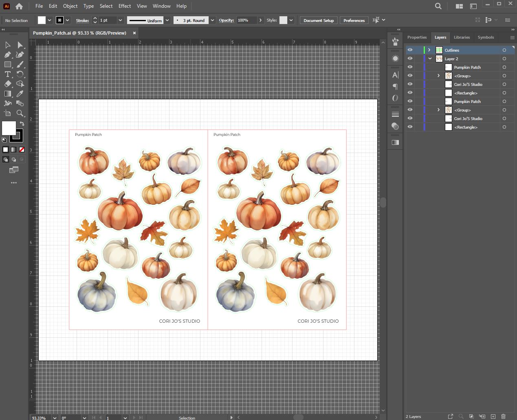The width and height of the screenshot is (517, 420).
Task: Select the Artboard tool
Action: tap(8, 113)
